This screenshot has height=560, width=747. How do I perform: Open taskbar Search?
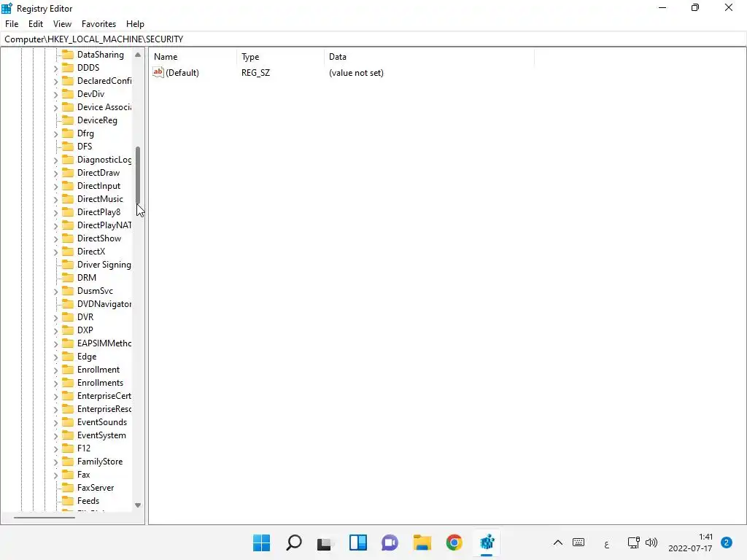293,542
